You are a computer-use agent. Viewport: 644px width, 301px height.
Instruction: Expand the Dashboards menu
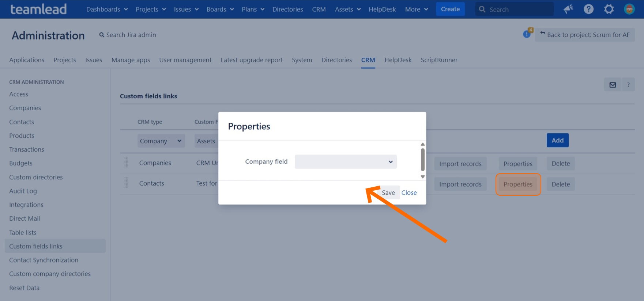[107, 9]
